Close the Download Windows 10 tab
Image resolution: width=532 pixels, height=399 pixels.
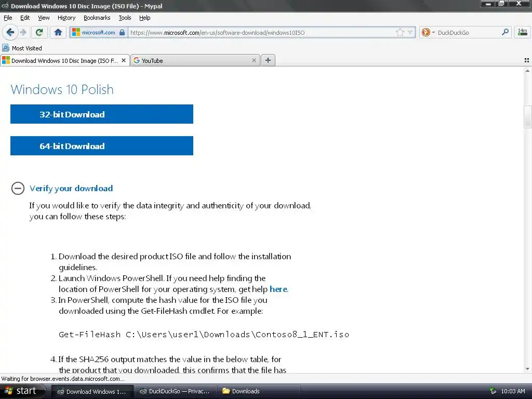point(124,60)
